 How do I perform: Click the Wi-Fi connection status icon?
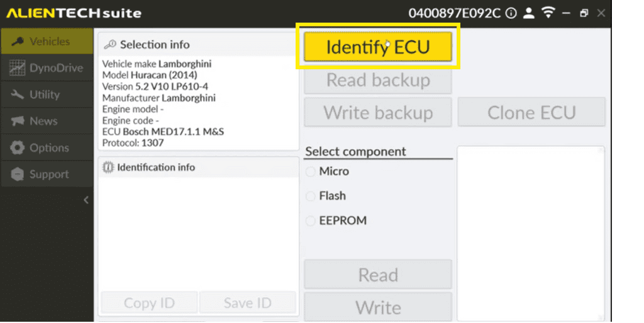click(x=548, y=13)
